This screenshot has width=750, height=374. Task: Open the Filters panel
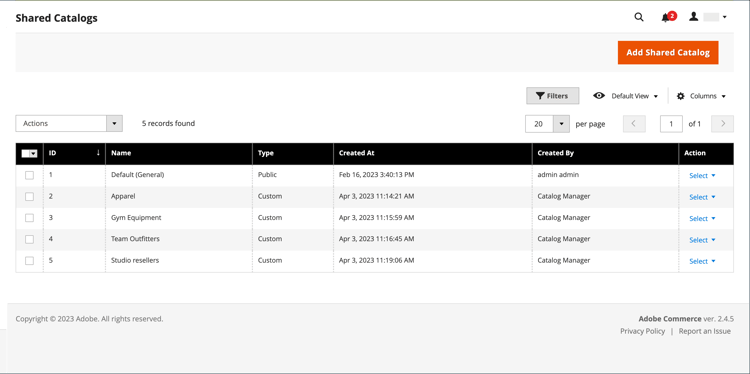click(x=552, y=96)
